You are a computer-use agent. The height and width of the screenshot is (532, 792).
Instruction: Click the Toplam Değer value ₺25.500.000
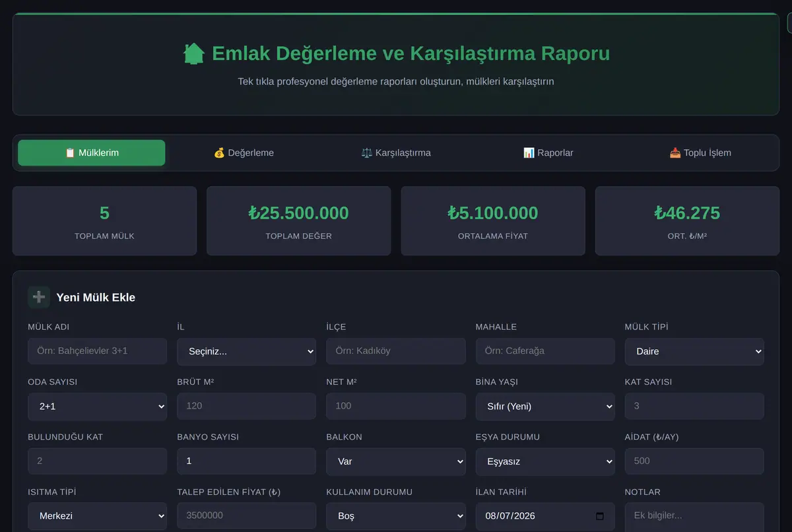pyautogui.click(x=298, y=213)
